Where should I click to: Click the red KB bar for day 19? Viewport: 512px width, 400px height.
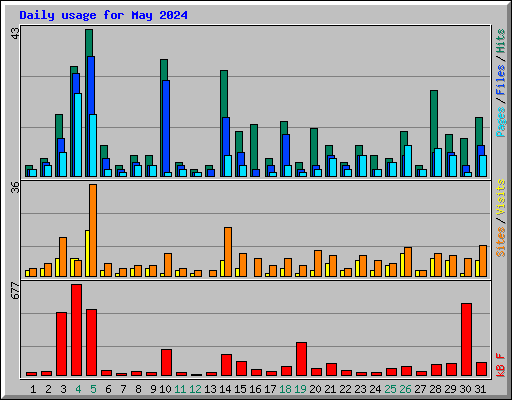[301, 359]
